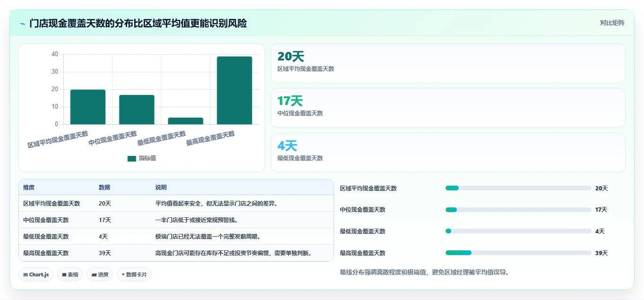Click the y-axis value 40
This screenshot has height=300, width=644.
click(x=55, y=54)
